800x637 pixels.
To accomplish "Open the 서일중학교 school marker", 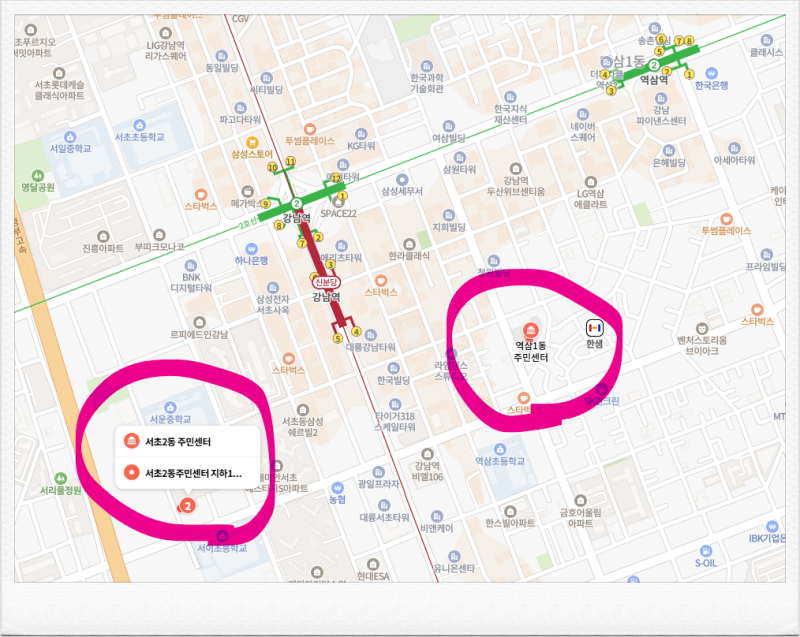I will point(70,137).
